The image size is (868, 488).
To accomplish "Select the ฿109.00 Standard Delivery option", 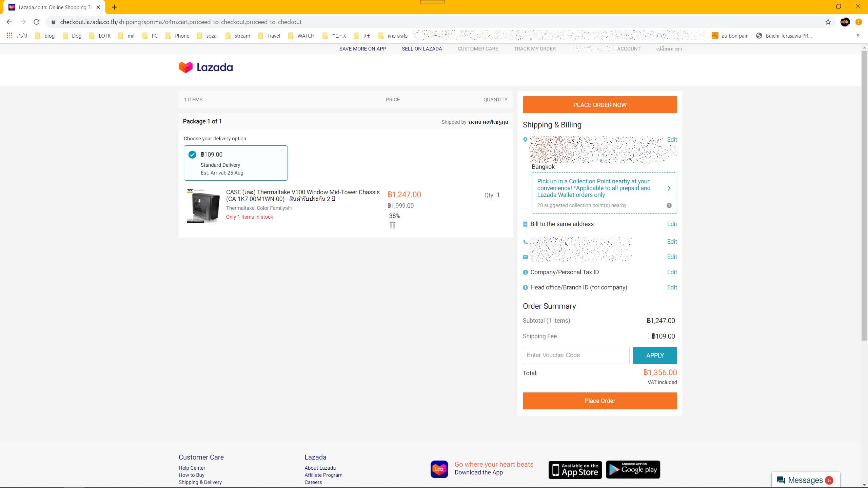I will (x=236, y=163).
